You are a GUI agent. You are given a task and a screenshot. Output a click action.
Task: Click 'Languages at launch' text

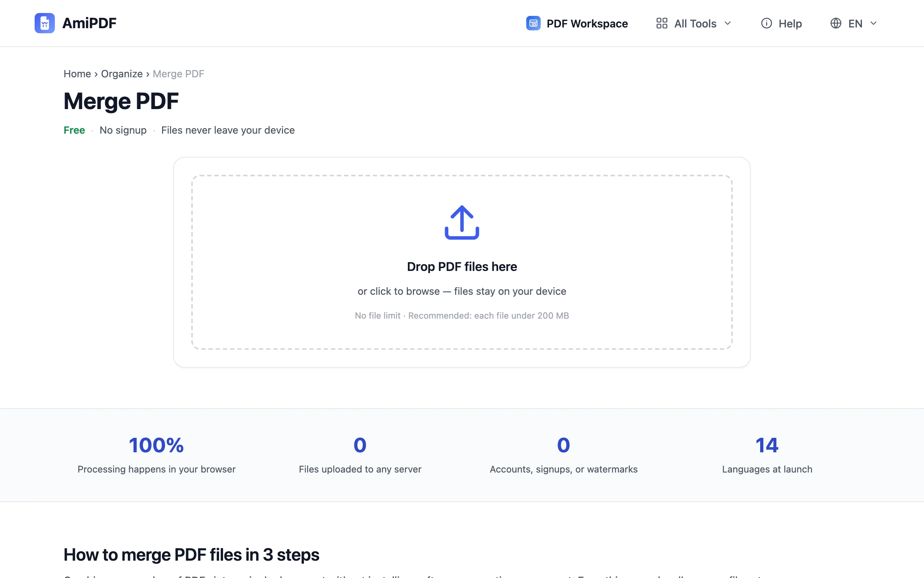767,469
